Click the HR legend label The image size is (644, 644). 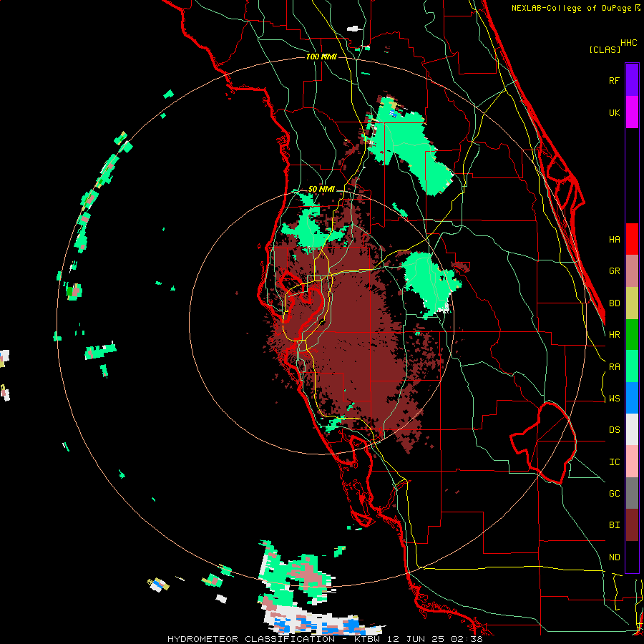[x=614, y=335]
